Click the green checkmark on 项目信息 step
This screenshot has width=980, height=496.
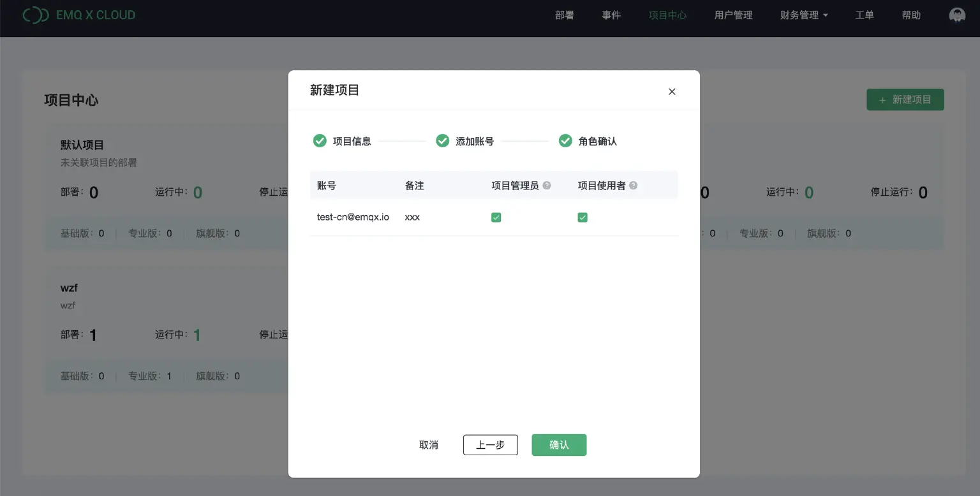320,141
